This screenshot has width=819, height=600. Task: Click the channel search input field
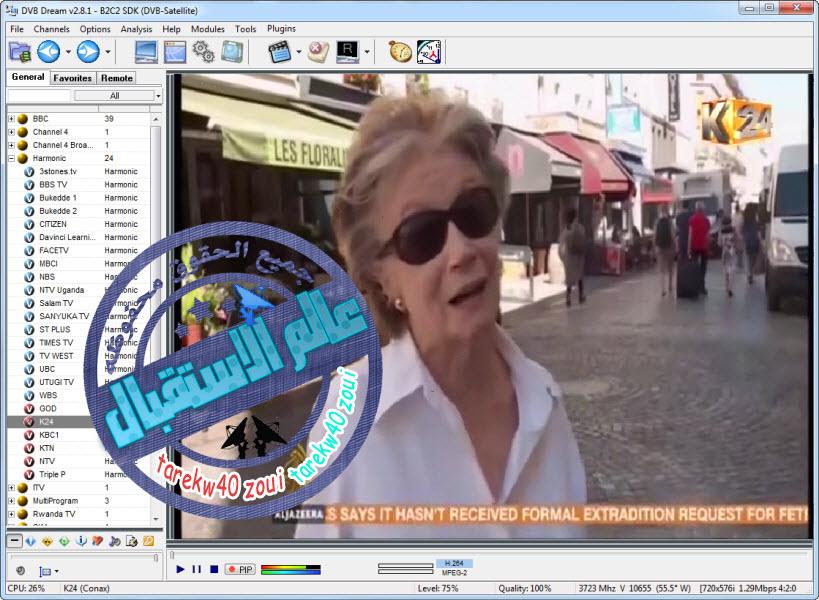coord(39,96)
